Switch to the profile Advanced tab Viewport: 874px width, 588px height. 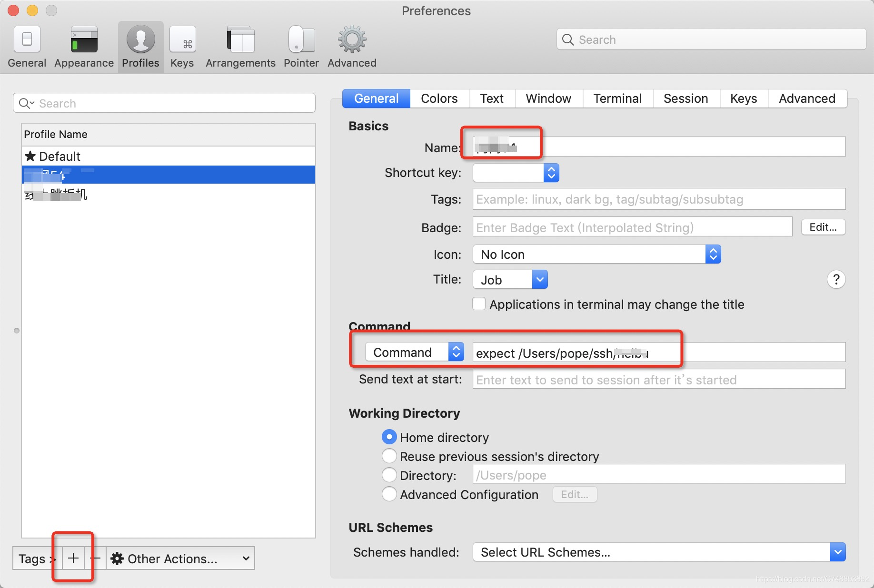[807, 98]
